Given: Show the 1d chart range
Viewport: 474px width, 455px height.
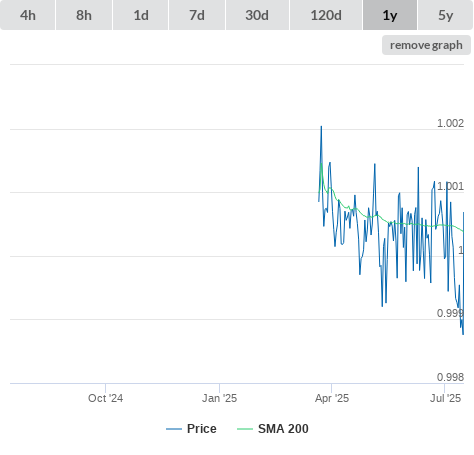Looking at the screenshot, I should [141, 15].
